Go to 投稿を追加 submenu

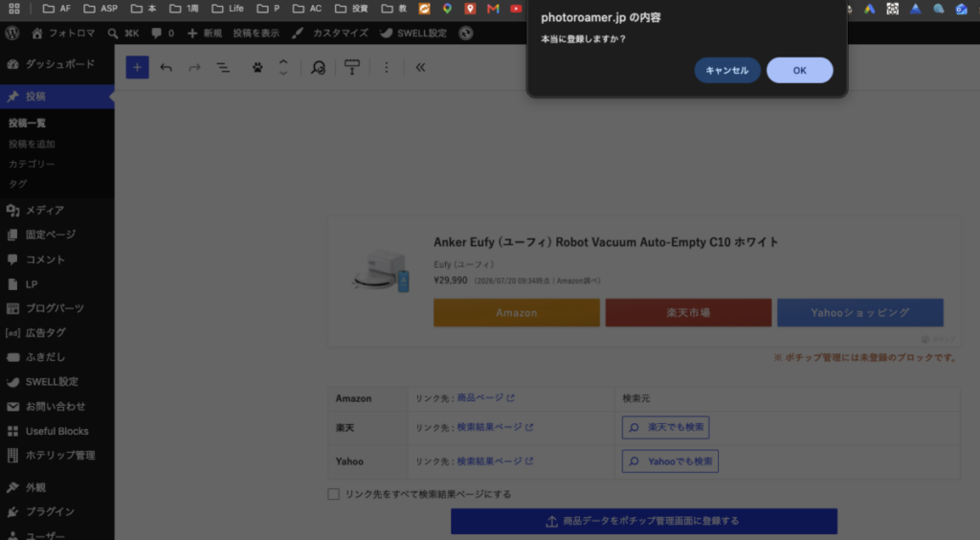coord(32,144)
